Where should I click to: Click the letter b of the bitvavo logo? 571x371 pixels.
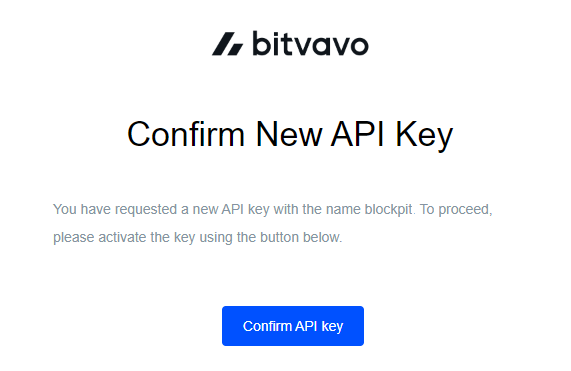(259, 43)
